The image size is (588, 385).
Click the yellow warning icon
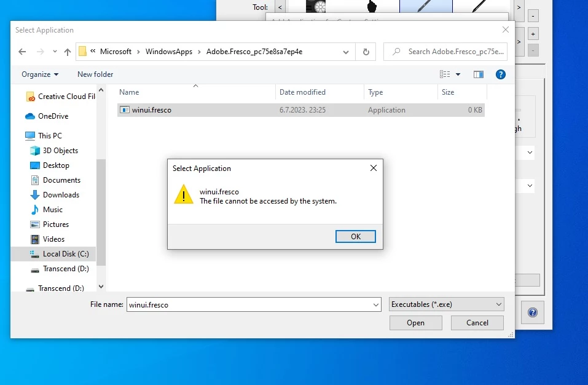click(183, 194)
